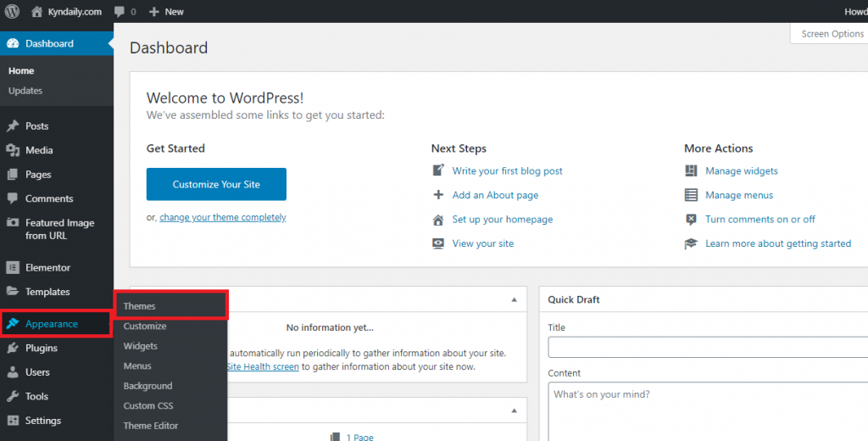Click the Media library icon
Image resolution: width=868 pixels, height=441 pixels.
tap(13, 150)
